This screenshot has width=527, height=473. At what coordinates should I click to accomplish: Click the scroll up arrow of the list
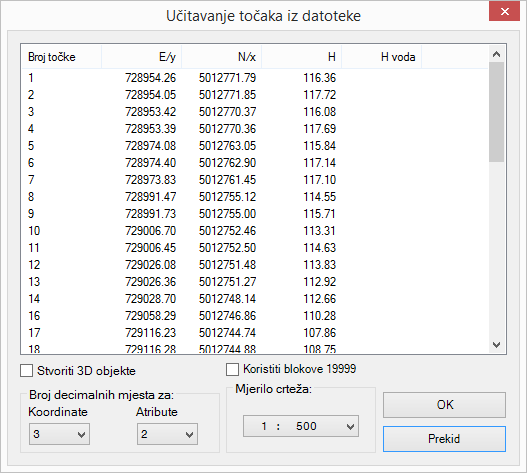click(x=496, y=54)
